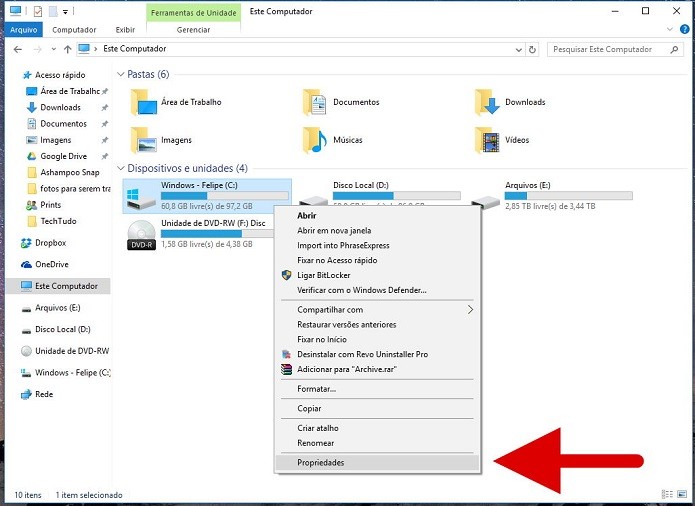This screenshot has height=506, width=695.
Task: Choose Verificar com o Windows Defender
Action: (x=377, y=290)
